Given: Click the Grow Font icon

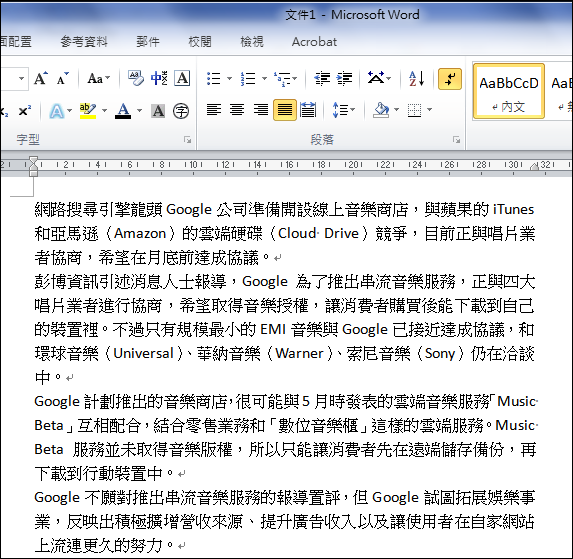Looking at the screenshot, I should click(41, 79).
